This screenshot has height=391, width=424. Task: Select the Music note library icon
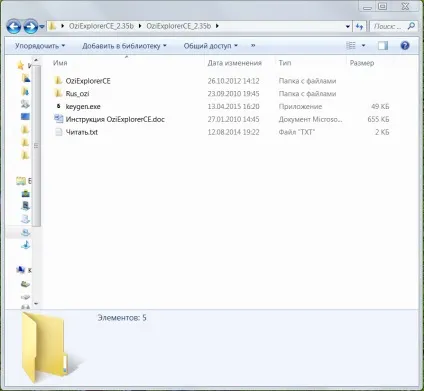coord(26,245)
